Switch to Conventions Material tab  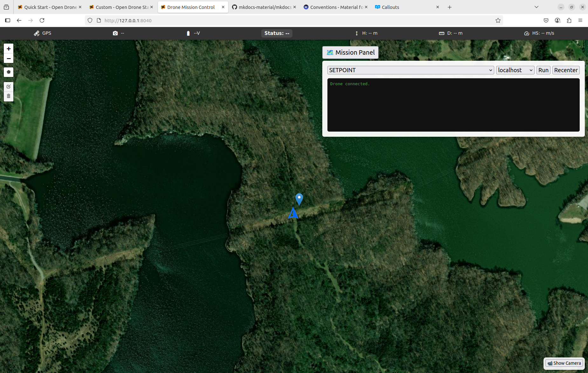pos(336,7)
